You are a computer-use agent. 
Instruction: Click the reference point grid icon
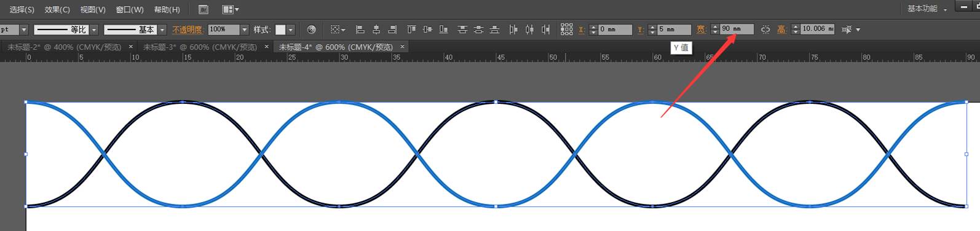(x=567, y=29)
